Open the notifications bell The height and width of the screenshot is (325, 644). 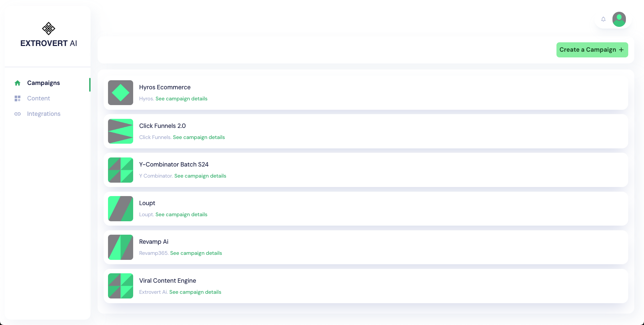(603, 19)
